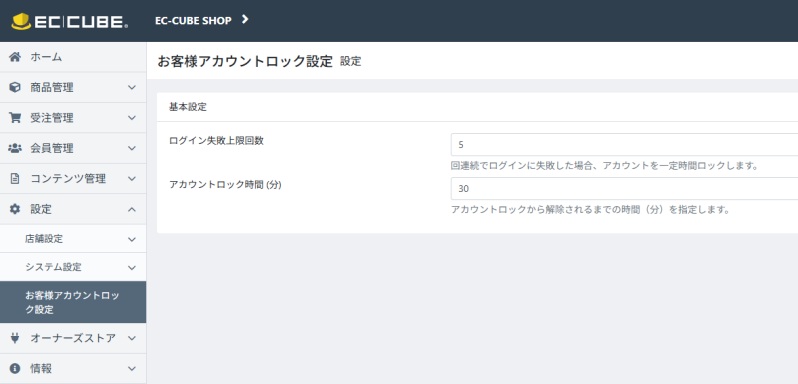Click the help text about 回連続でログインに失敗
Viewport: 798px width, 384px height.
pyautogui.click(x=605, y=166)
